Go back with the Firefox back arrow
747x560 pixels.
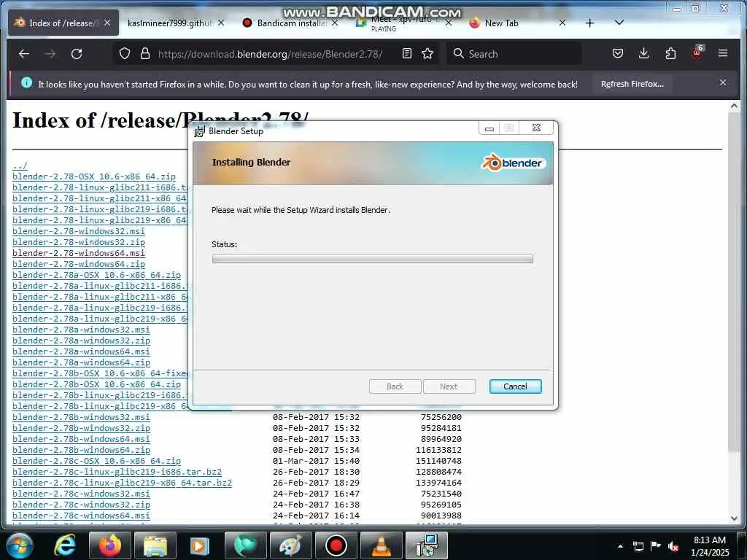coord(24,54)
